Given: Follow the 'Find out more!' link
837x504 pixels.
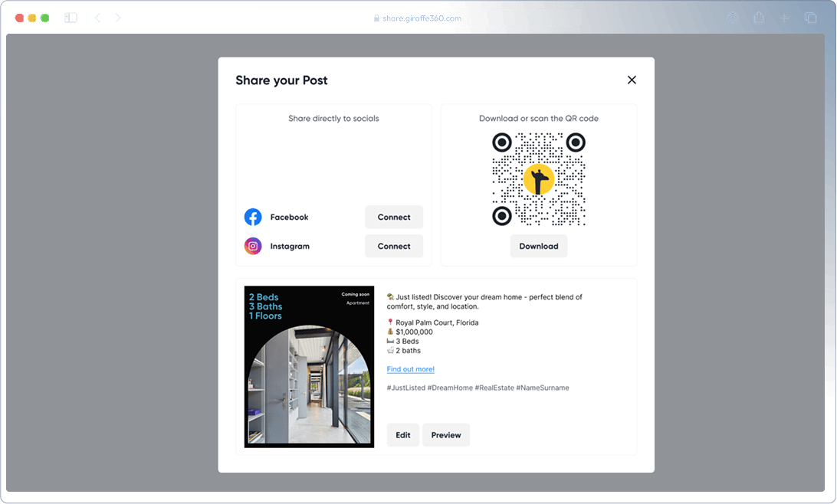Looking at the screenshot, I should pos(410,369).
